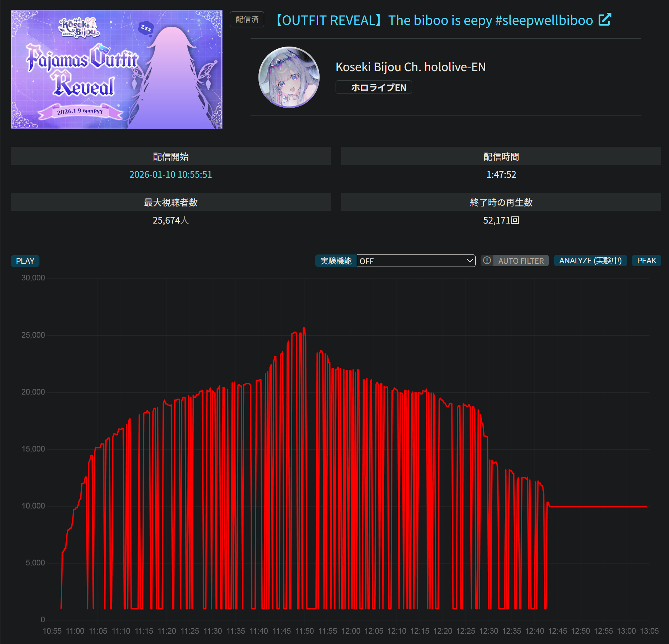The height and width of the screenshot is (644, 669).
Task: Open the external link icon beside the stream title
Action: [605, 20]
